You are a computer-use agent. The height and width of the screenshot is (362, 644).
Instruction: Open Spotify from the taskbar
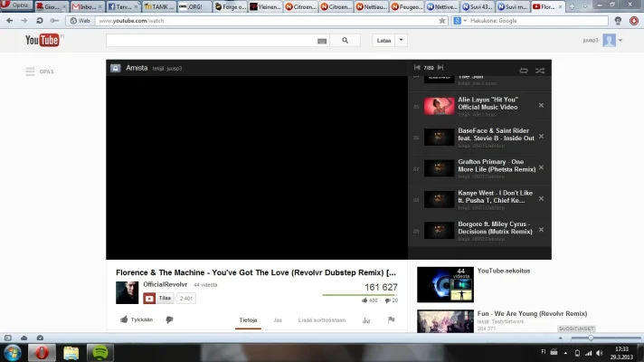coord(100,352)
